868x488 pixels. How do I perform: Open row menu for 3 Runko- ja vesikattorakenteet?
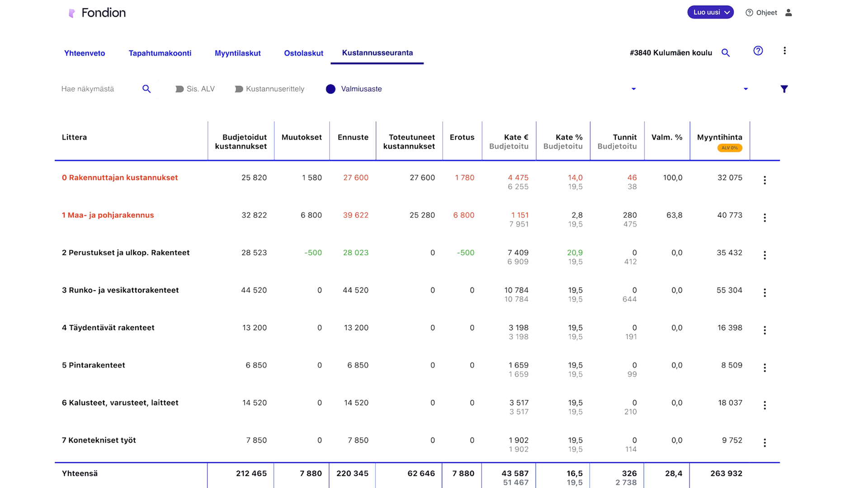click(765, 293)
